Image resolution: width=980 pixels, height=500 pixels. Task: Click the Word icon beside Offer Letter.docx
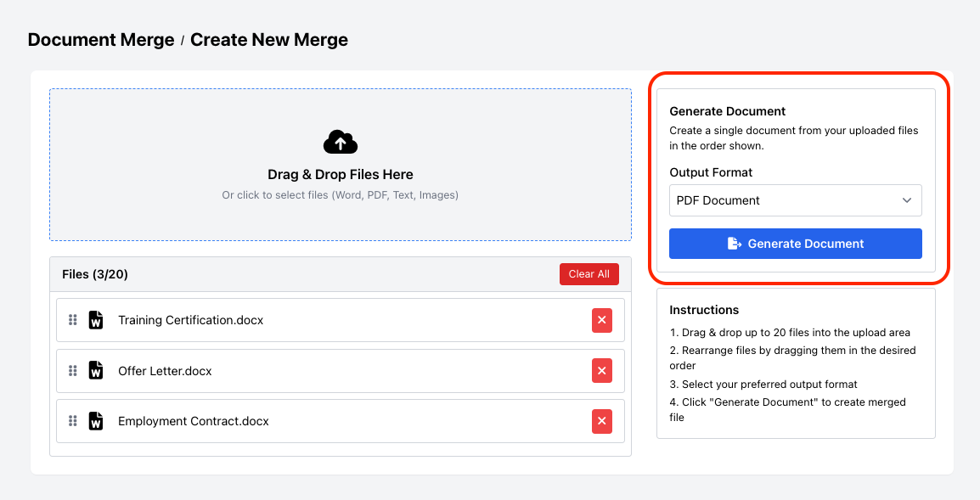[95, 370]
